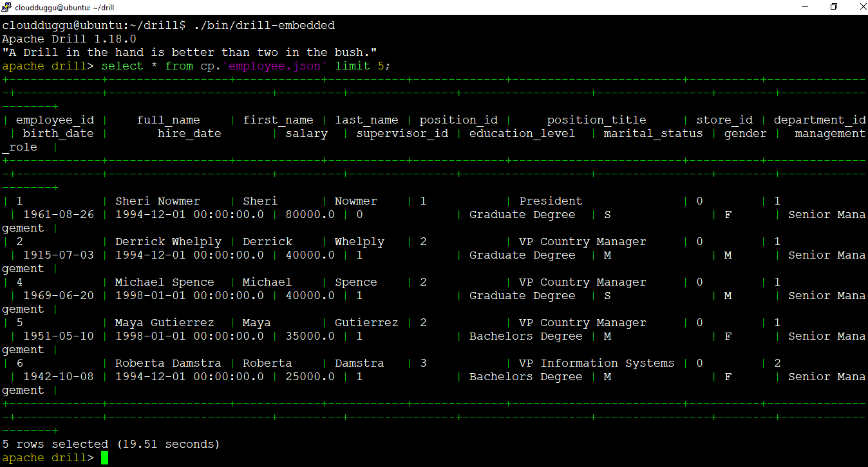Image resolution: width=868 pixels, height=467 pixels.
Task: Click the 'Michael Spence' full name cell
Action: 165,282
